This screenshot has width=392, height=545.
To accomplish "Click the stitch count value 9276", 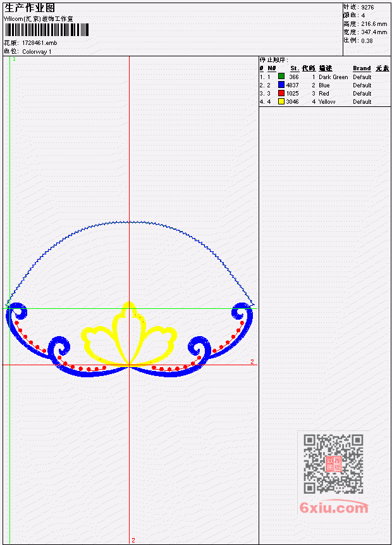I will 367,7.
